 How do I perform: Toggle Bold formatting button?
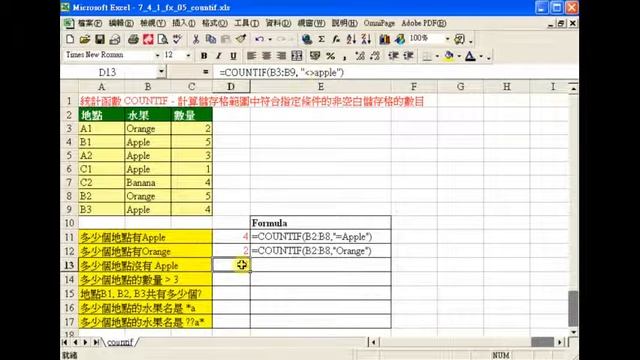tap(204, 56)
